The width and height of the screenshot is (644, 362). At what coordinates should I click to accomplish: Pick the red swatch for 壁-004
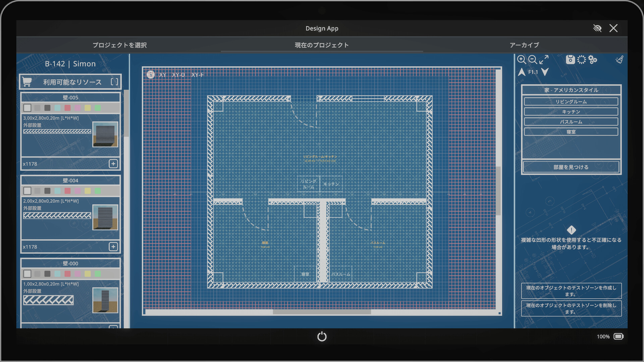67,191
